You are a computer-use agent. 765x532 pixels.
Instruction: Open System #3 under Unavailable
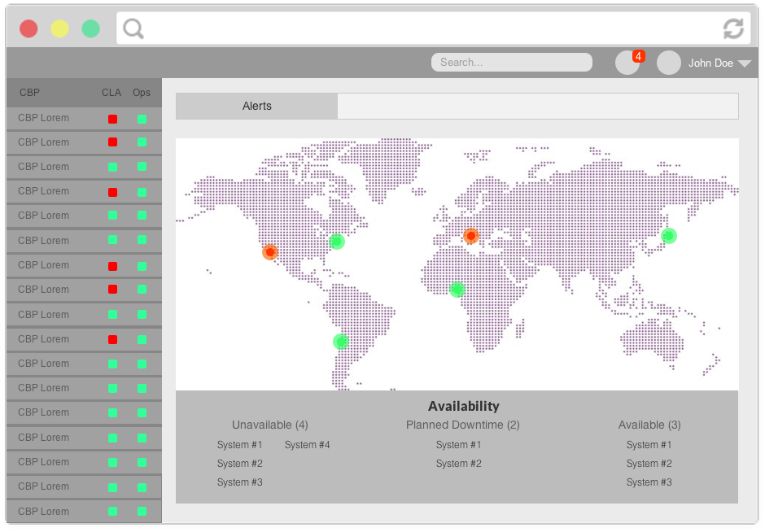pos(239,482)
